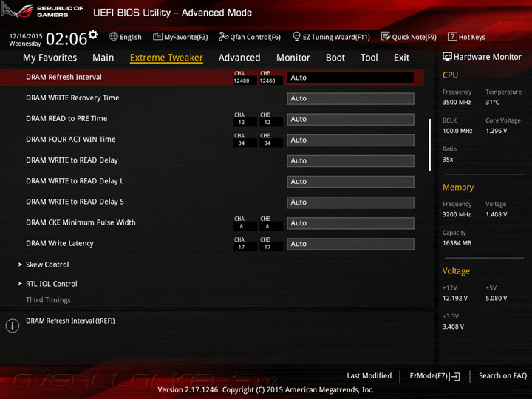Click the Hardware Monitor screen icon
The image size is (532, 399).
pyautogui.click(x=447, y=57)
